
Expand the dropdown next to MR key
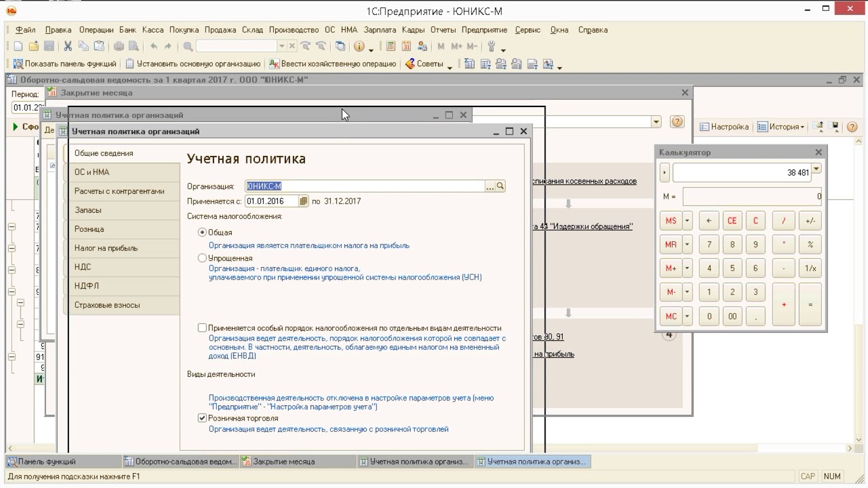(687, 244)
